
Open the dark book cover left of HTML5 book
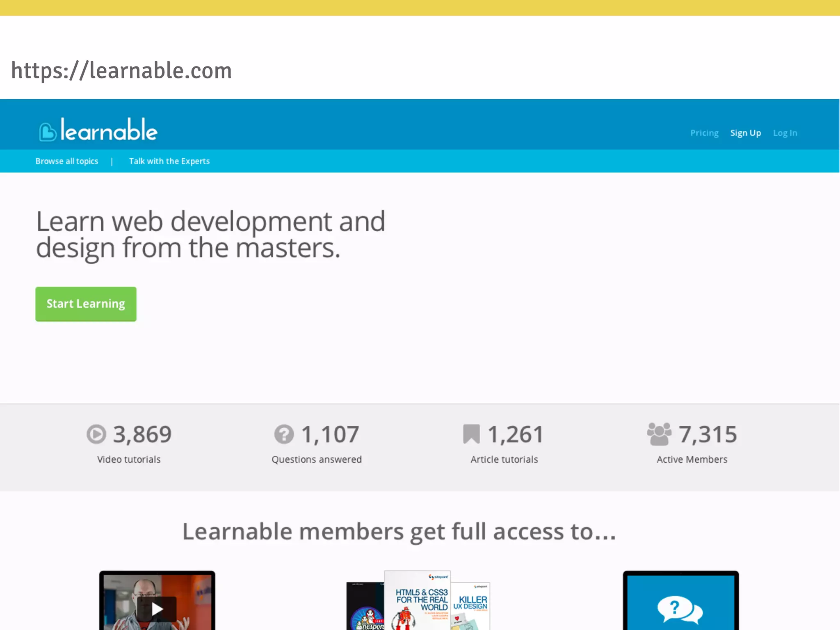pyautogui.click(x=365, y=606)
